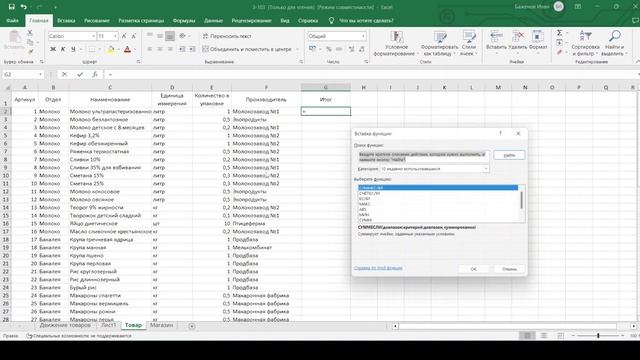This screenshot has height=360, width=640.
Task: Expand the Шрифт group dialog launcher
Action: (138, 62)
